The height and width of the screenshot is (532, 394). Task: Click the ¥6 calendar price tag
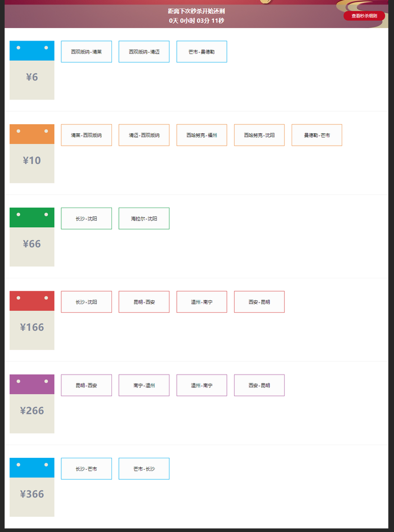32,70
